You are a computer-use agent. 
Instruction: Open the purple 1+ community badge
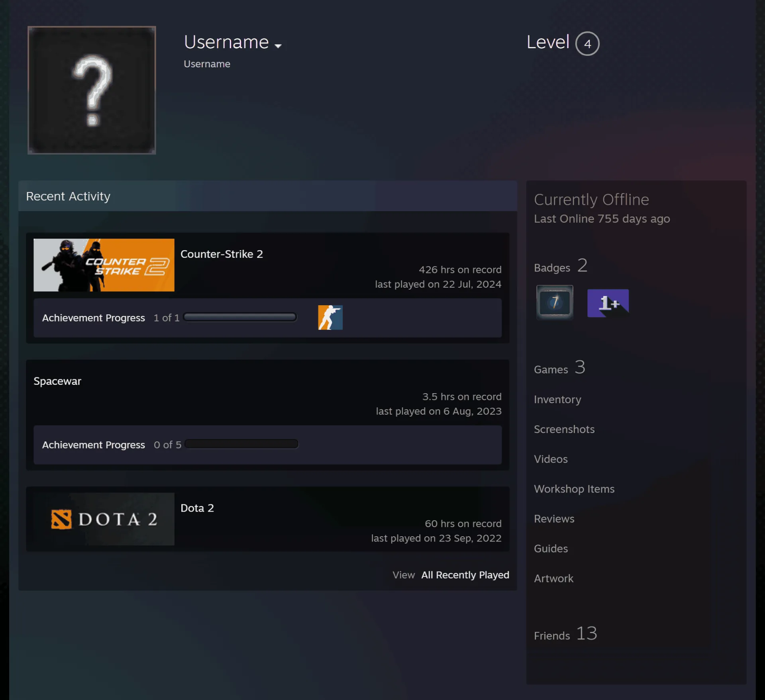608,303
